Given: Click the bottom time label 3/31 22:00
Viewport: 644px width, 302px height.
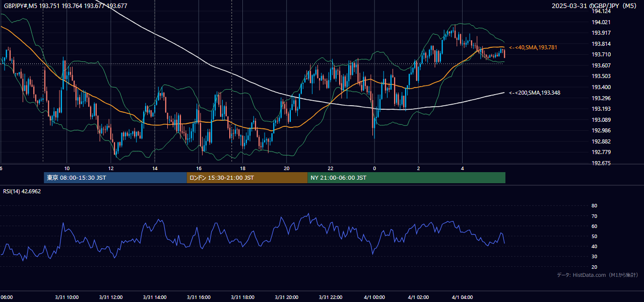Looking at the screenshot, I should point(331,297).
